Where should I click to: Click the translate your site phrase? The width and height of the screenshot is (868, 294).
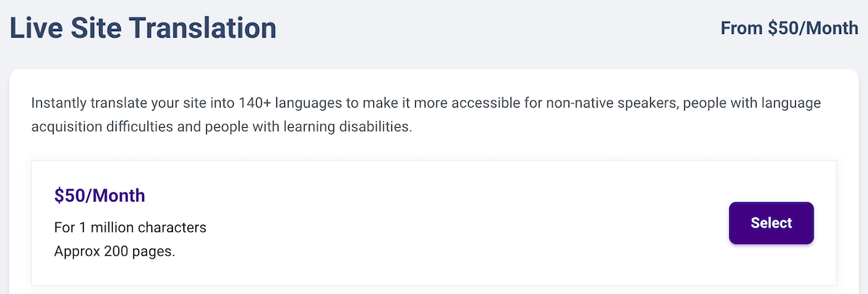tap(148, 103)
